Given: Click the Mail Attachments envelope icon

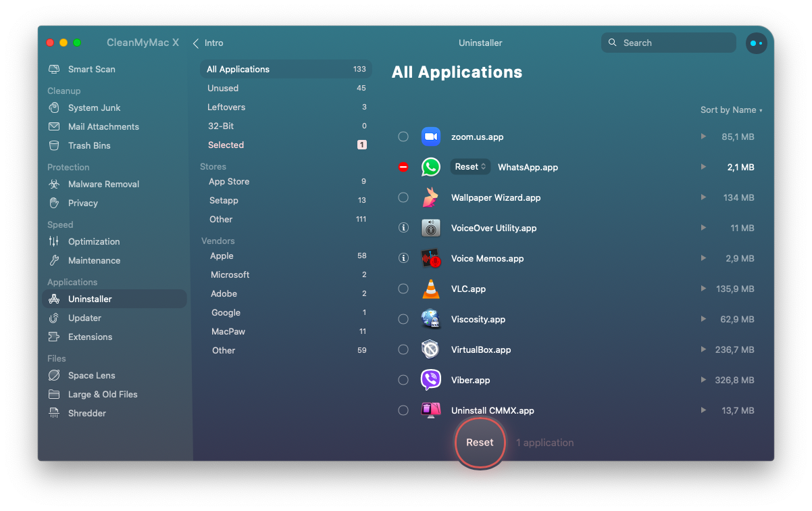Looking at the screenshot, I should click(54, 126).
